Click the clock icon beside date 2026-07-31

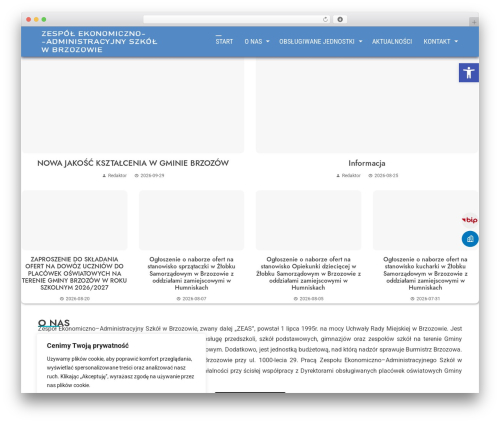click(412, 299)
